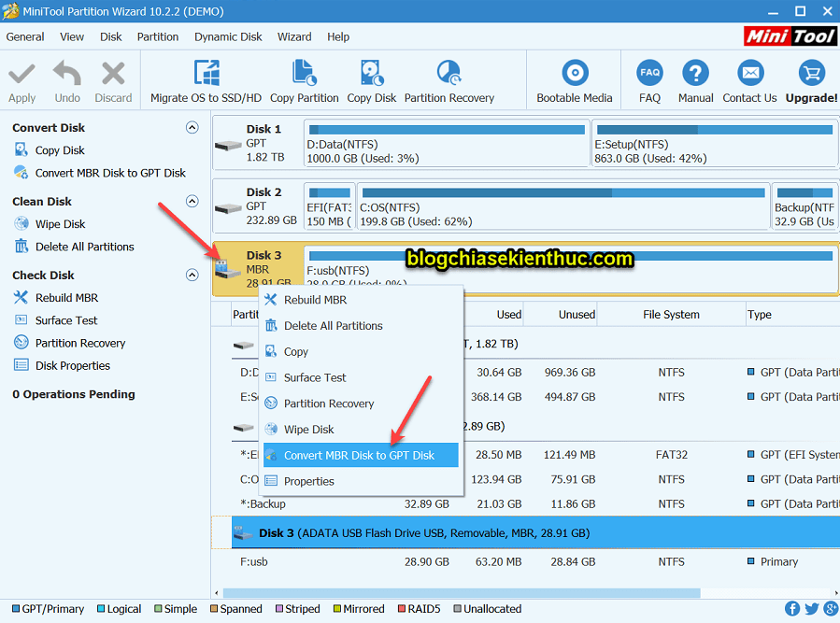Open Disk Properties in sidebar
The width and height of the screenshot is (840, 623).
(73, 366)
